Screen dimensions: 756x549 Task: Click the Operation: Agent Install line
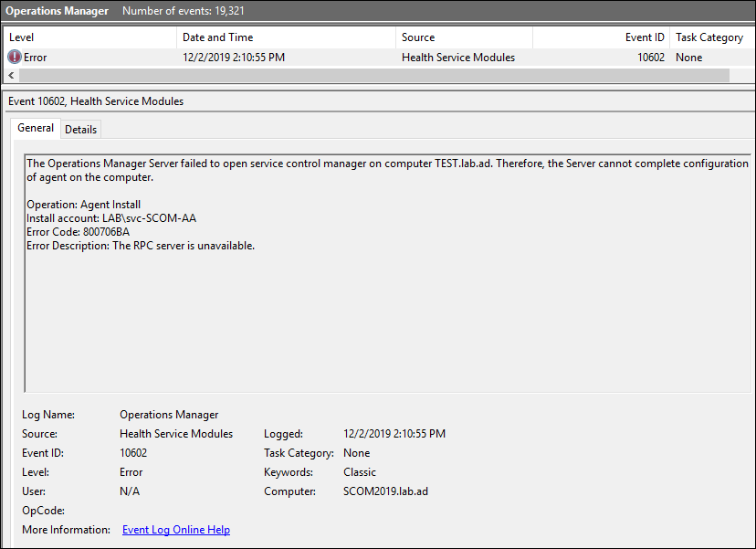tap(83, 205)
